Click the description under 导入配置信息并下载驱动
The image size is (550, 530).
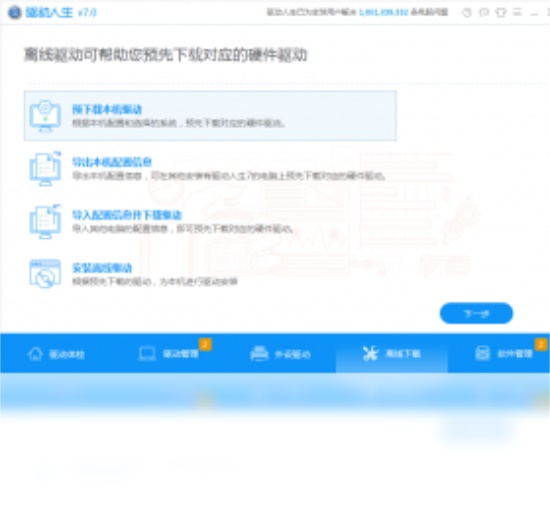(x=183, y=229)
